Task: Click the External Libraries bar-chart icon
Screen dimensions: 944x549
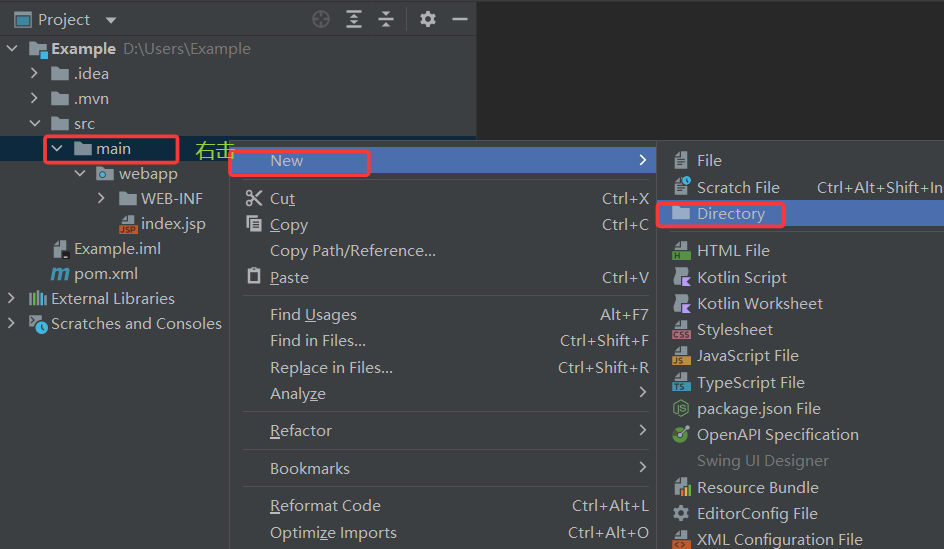Action: (x=37, y=298)
